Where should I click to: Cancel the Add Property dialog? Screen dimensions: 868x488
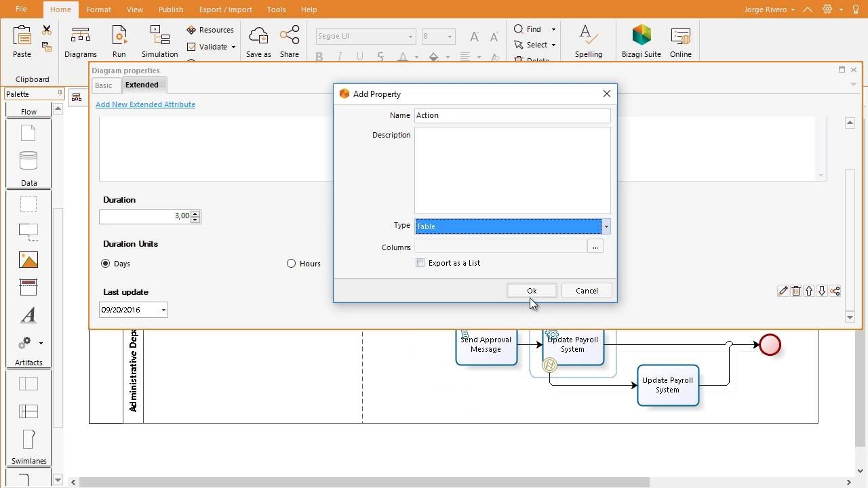tap(587, 291)
